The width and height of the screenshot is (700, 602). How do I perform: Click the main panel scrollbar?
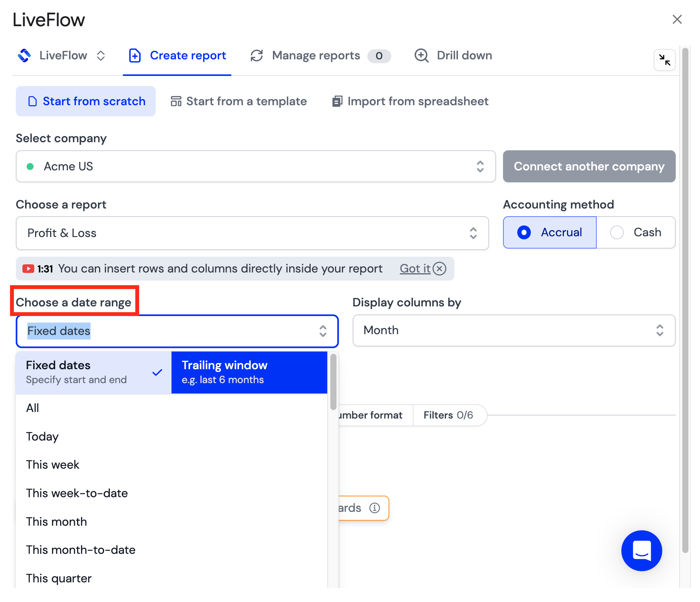pyautogui.click(x=685, y=301)
